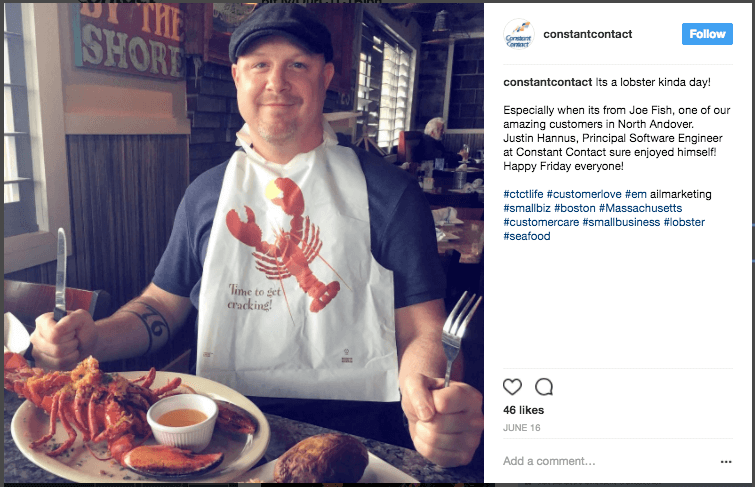Open constantcontact username in caption

coord(547,82)
